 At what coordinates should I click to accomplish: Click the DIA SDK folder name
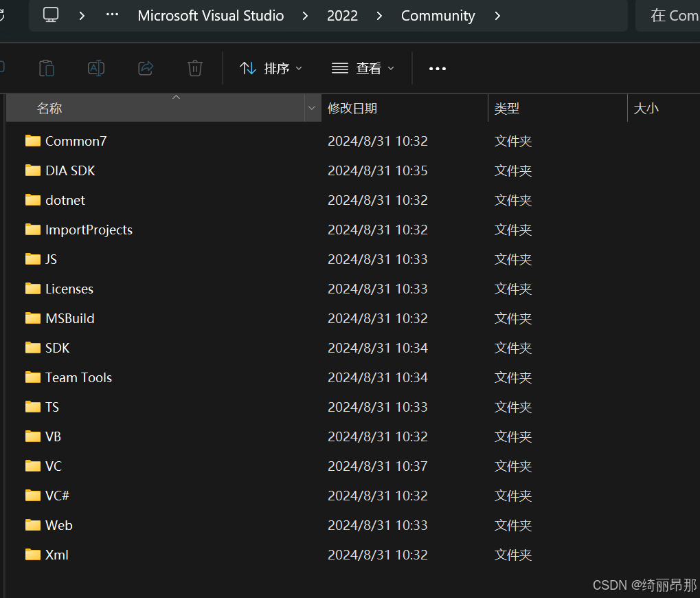(x=70, y=170)
